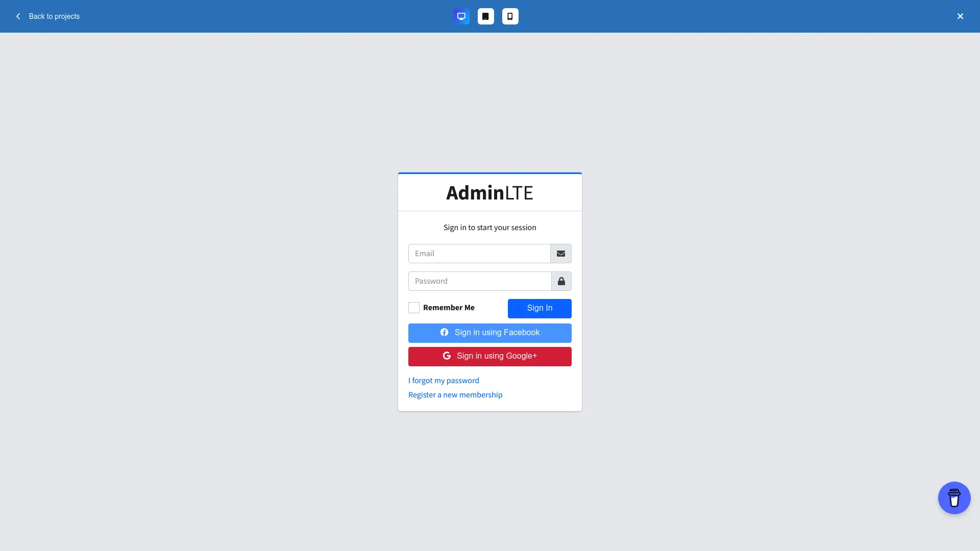
Task: Click the I forgot my password link
Action: (444, 380)
